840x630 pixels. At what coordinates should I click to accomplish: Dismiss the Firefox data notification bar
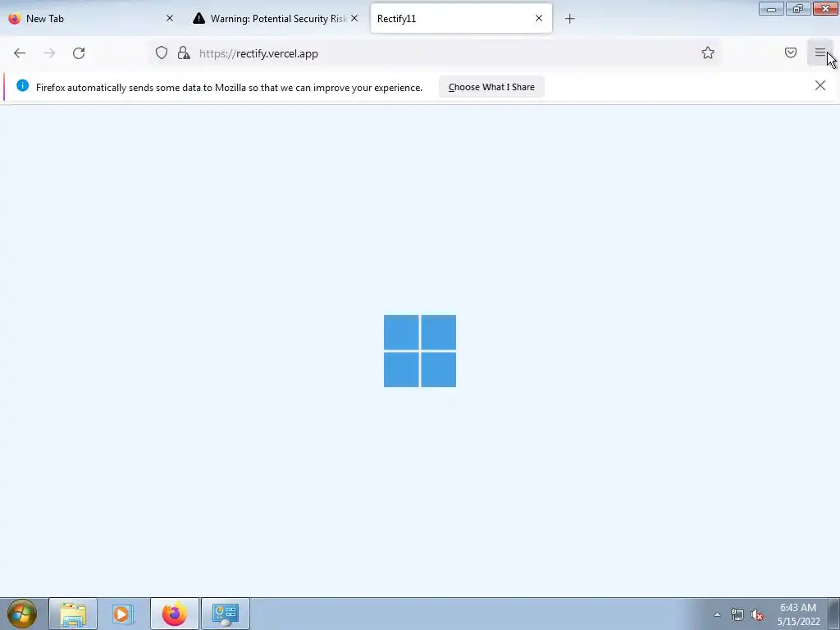[x=820, y=85]
